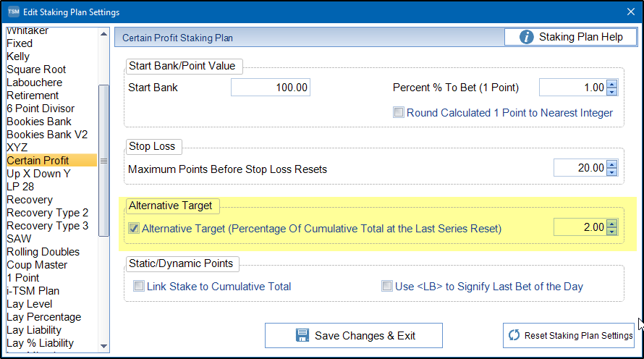
Task: Click the TSM app icon in title bar
Action: (13, 12)
